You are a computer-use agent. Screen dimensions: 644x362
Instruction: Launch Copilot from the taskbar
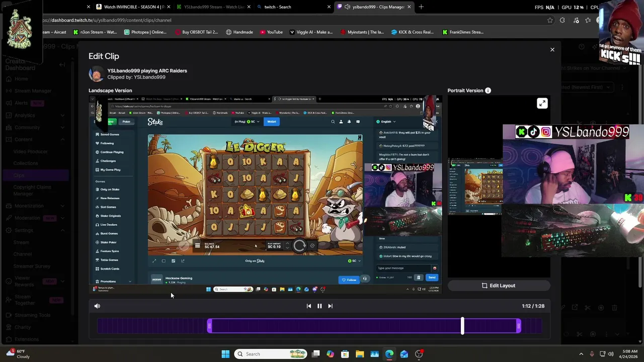tap(330, 354)
